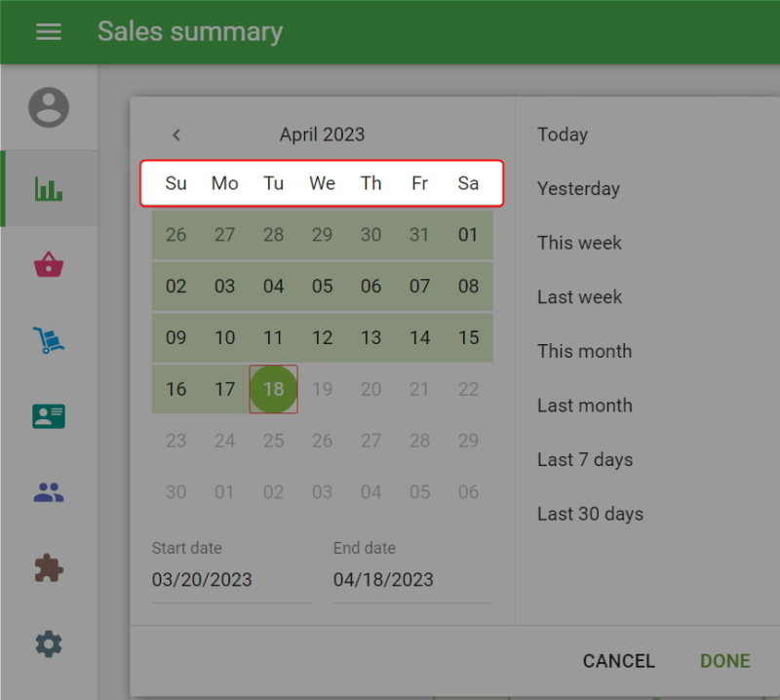Open inventory hand truck icon

point(49,340)
